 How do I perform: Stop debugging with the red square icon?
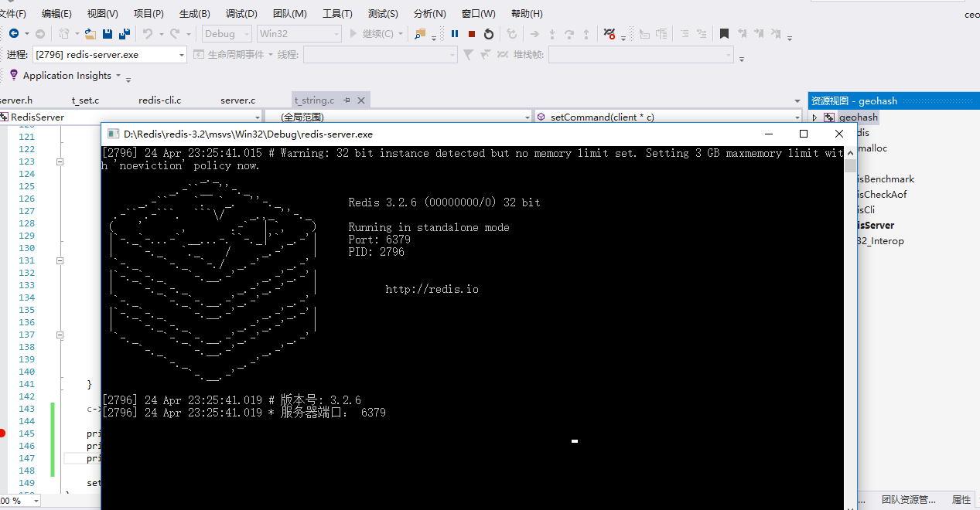472,33
